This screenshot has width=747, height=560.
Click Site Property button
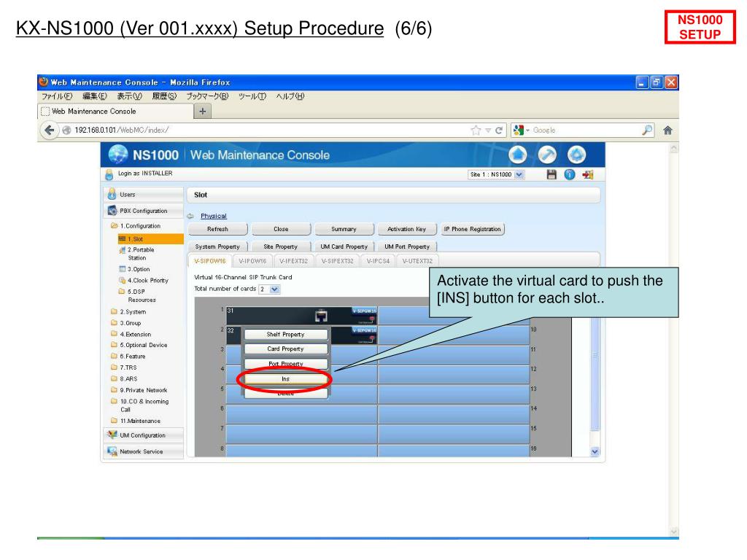(x=281, y=246)
